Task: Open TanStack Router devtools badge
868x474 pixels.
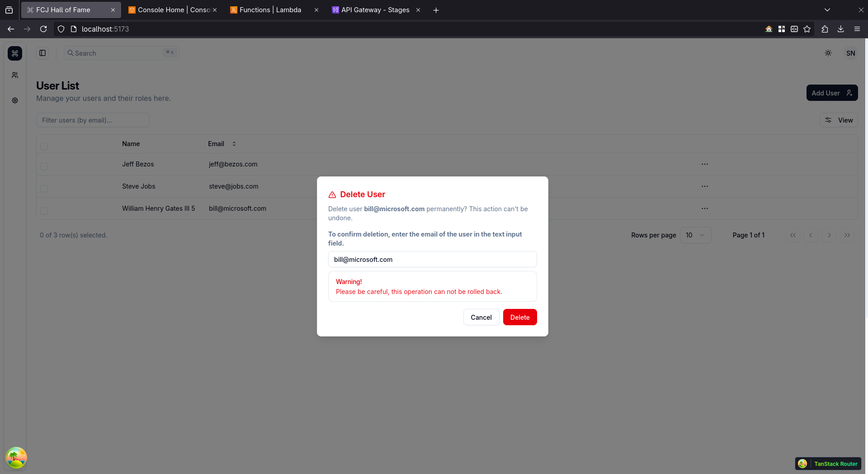Action: 828,464
